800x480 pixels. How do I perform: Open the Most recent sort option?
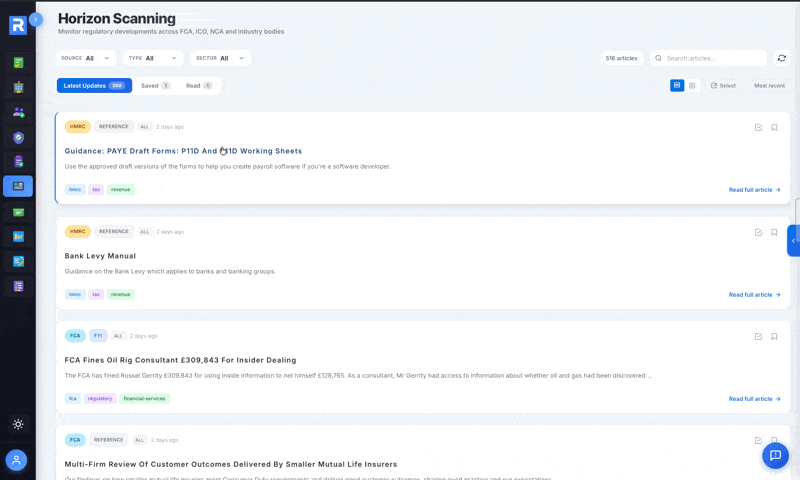pyautogui.click(x=769, y=86)
